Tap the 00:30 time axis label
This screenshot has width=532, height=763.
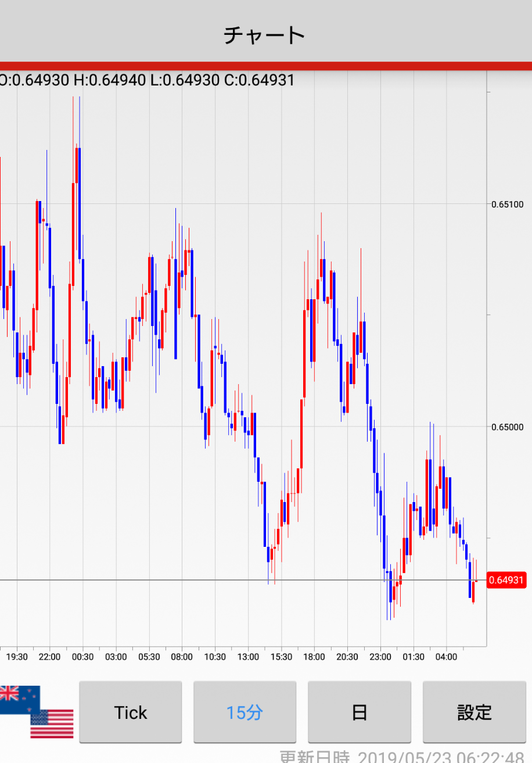tap(82, 657)
